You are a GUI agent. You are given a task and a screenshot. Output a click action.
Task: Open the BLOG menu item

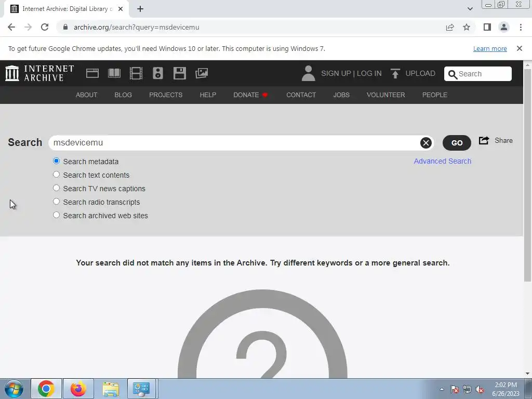(x=123, y=95)
